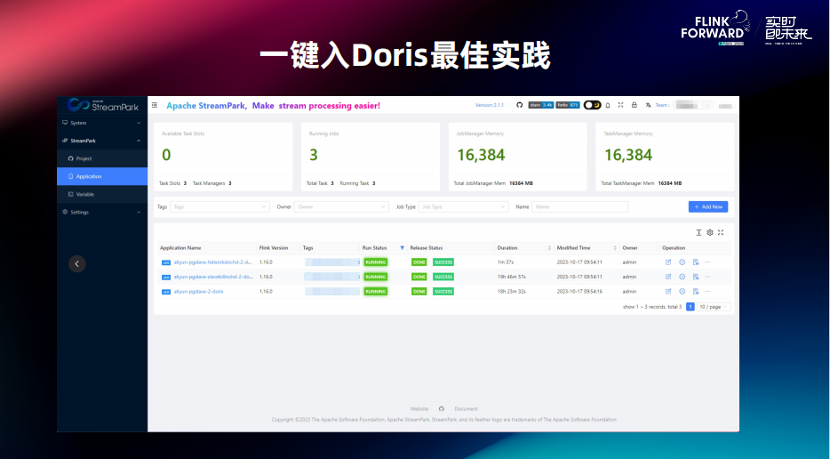Click edit icon for slavebillnohd row
This screenshot has height=460, width=830.
point(668,277)
